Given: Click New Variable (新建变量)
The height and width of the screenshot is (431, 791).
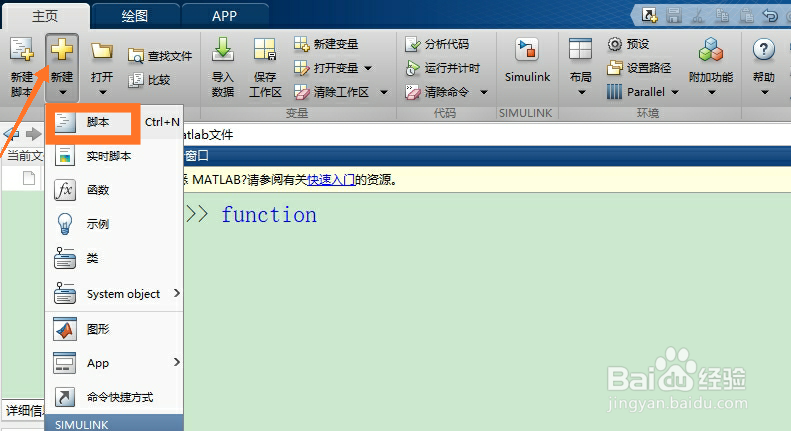Looking at the screenshot, I should click(326, 44).
